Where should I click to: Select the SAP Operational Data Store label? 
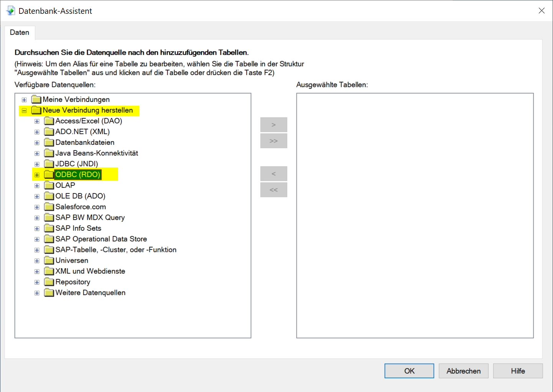(101, 239)
